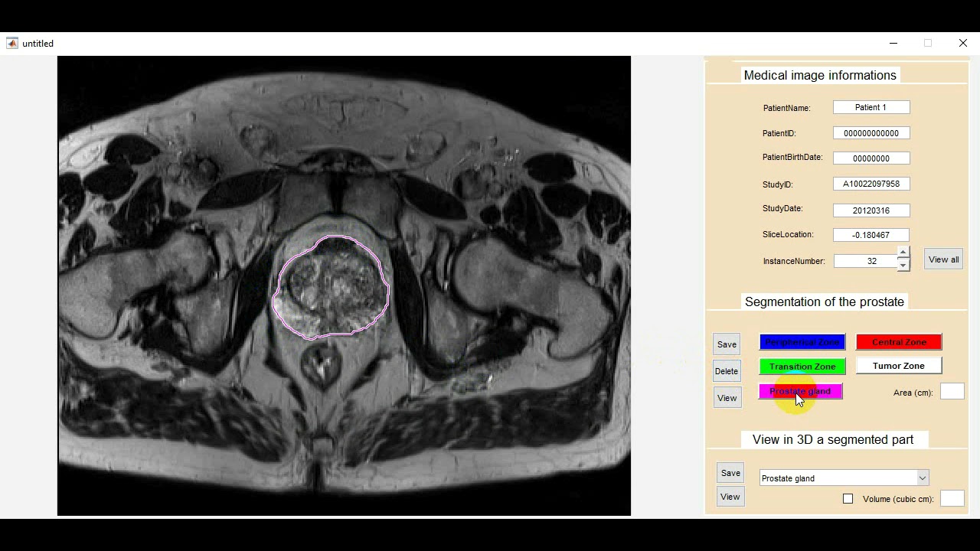
Task: Minimize the untitled window
Action: click(893, 44)
